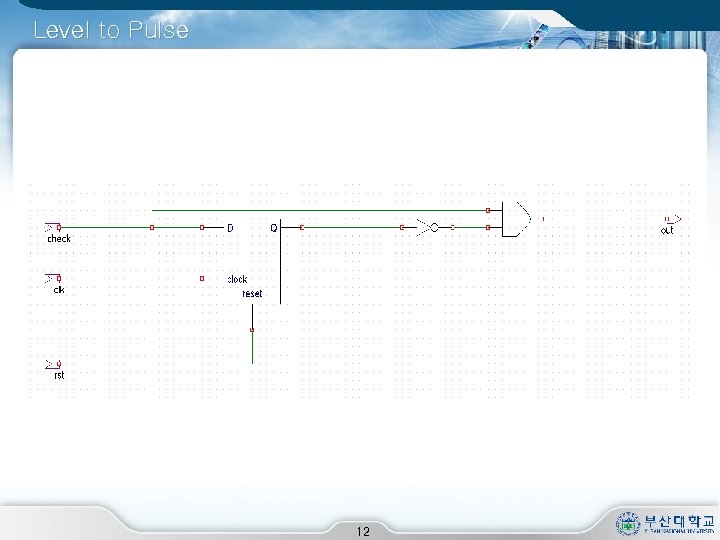Click the wire node on the reset line
The image size is (720, 540).
point(252,330)
